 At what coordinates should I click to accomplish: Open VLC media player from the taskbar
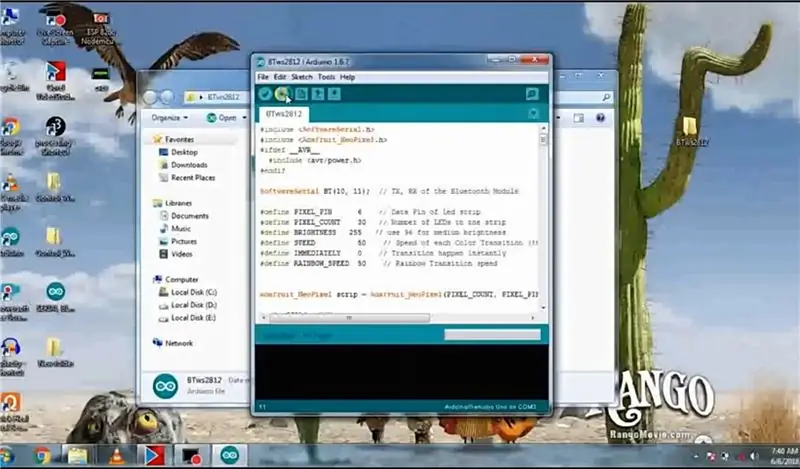tap(117, 455)
